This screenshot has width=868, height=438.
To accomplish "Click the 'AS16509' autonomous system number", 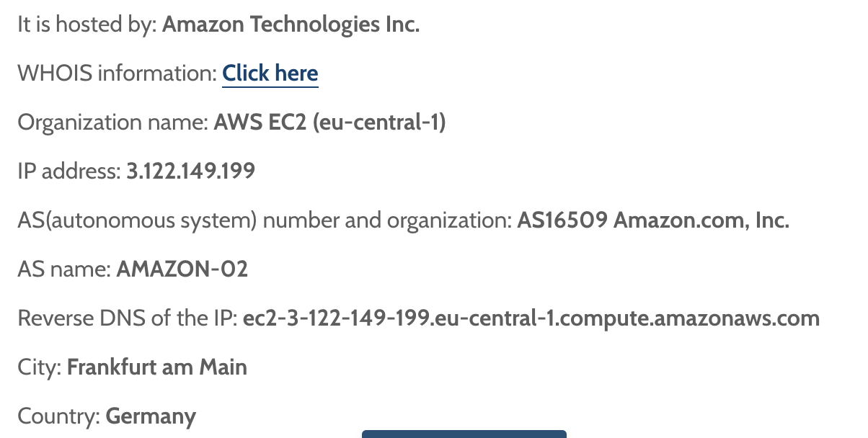I will point(562,220).
